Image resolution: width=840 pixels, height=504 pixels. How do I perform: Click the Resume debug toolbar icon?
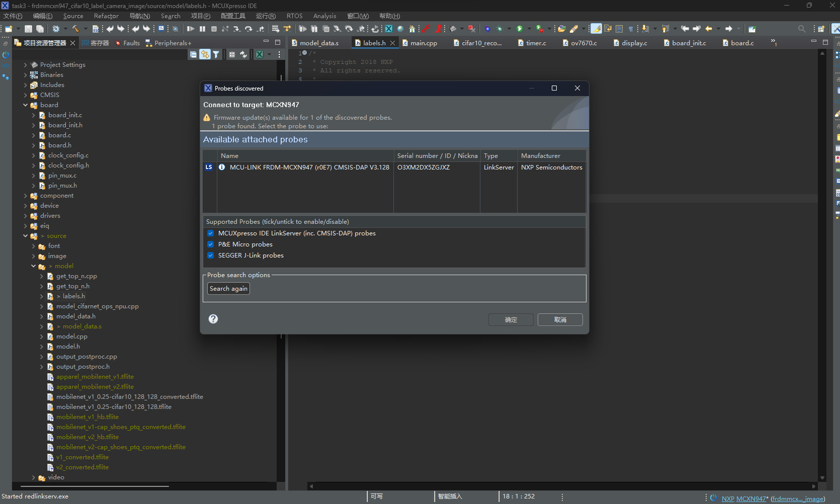coord(191,29)
